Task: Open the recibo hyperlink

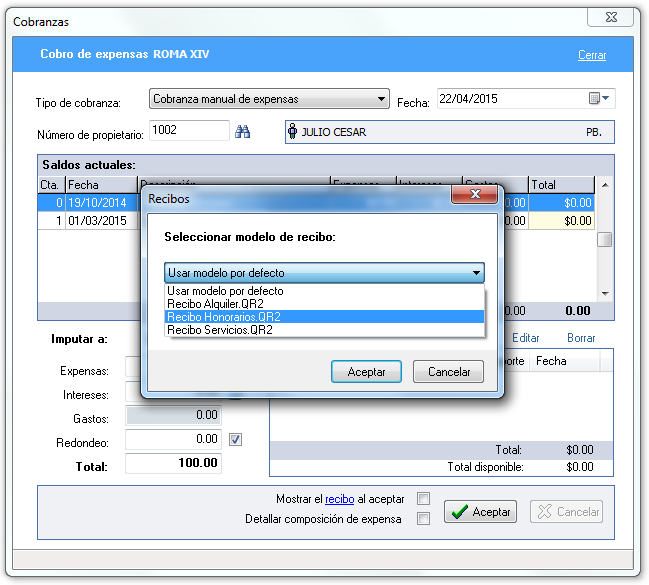Action: pyautogui.click(x=339, y=498)
